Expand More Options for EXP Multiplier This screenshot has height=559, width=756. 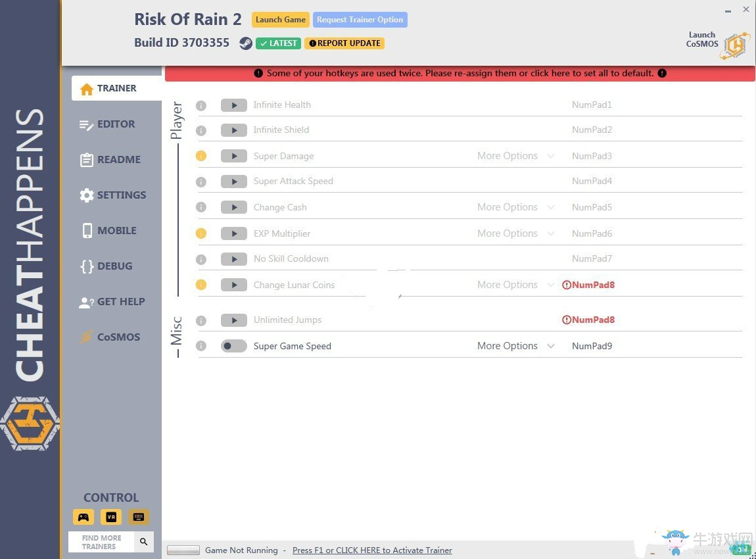[x=515, y=233]
